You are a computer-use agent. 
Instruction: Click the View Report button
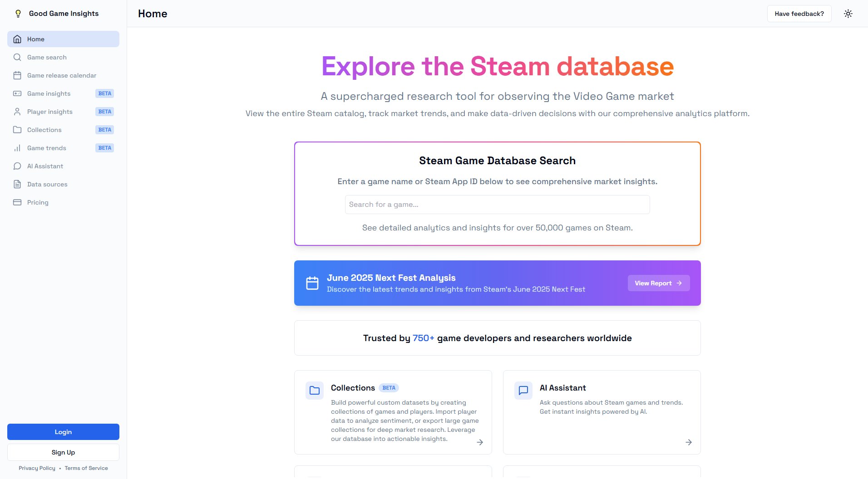[x=659, y=283]
